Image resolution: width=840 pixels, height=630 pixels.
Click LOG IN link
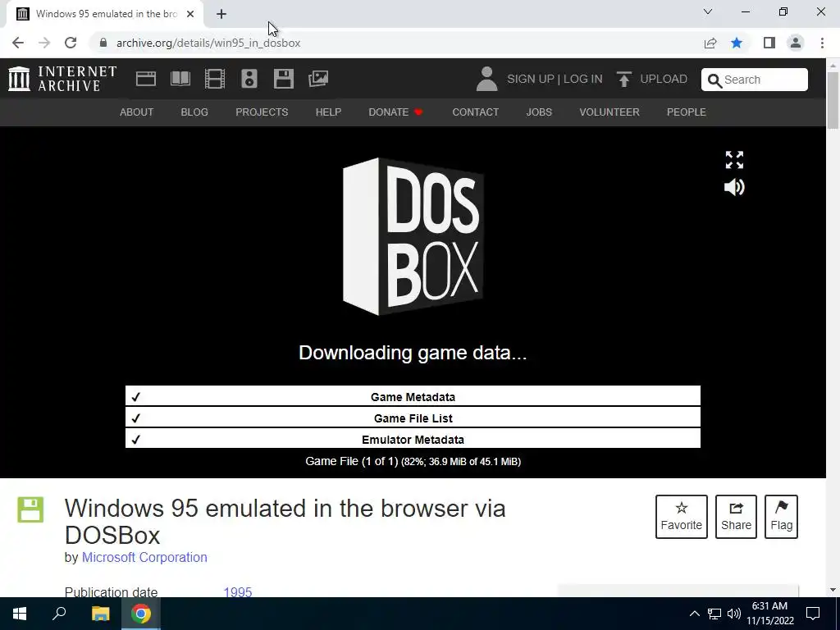[x=583, y=79]
